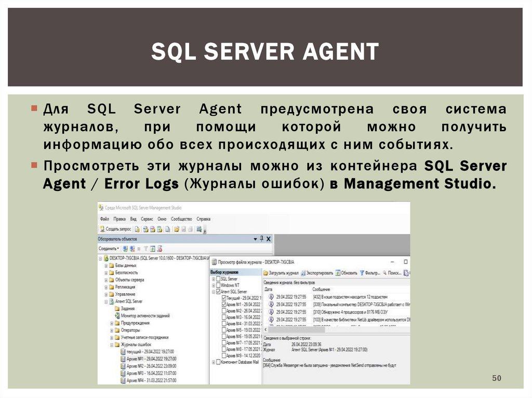
Task: Check the SQL Server log checkbox
Action: click(x=218, y=279)
